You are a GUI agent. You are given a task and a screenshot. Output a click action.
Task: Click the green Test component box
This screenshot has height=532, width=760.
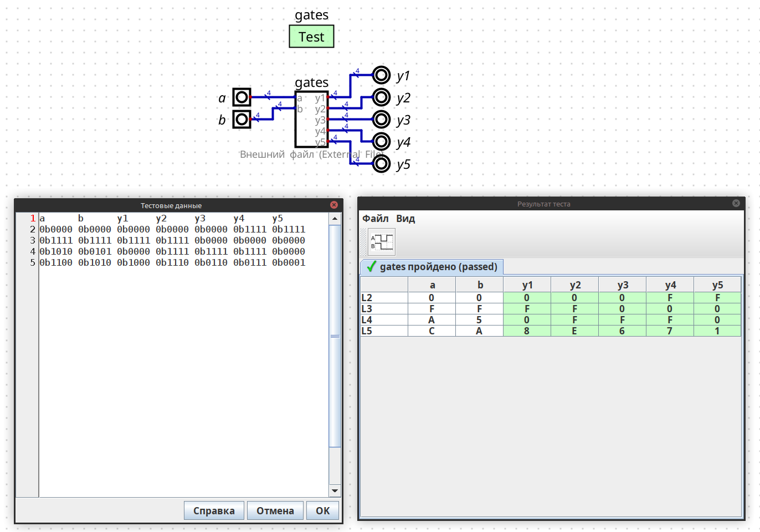click(311, 37)
